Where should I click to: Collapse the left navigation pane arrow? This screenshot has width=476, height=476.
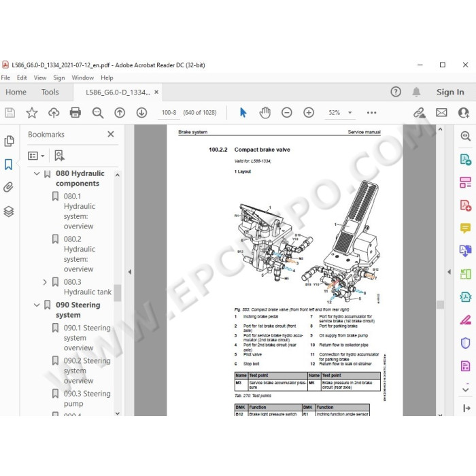pos(130,272)
